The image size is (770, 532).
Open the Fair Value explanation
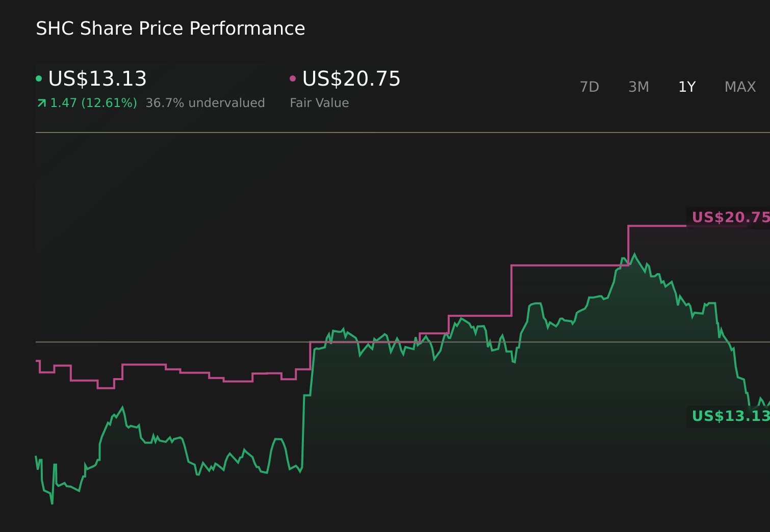[319, 102]
